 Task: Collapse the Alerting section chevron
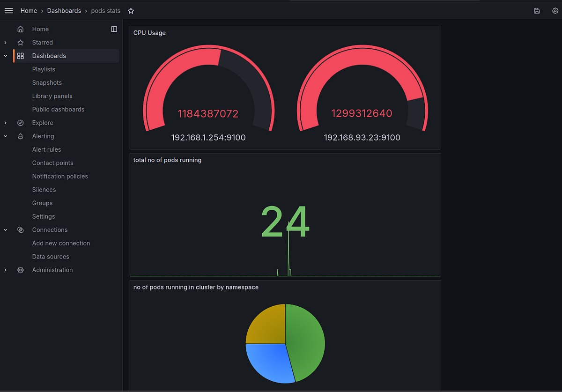coord(5,136)
